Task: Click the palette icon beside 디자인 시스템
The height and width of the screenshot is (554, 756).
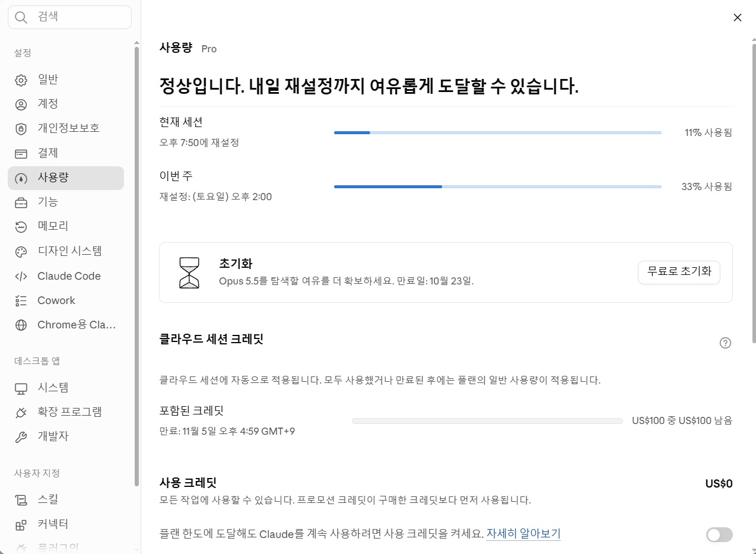Action: click(x=21, y=252)
